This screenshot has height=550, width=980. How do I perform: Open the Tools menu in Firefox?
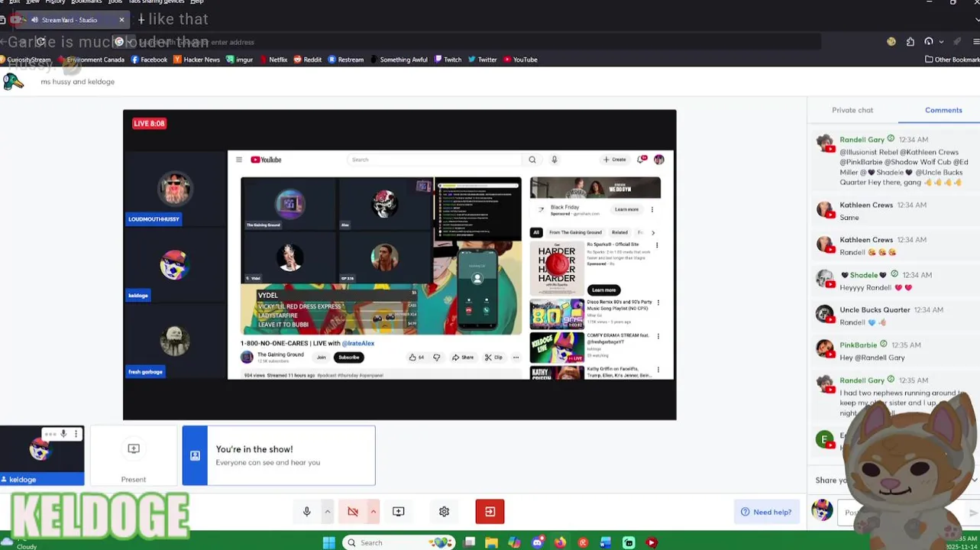115,2
